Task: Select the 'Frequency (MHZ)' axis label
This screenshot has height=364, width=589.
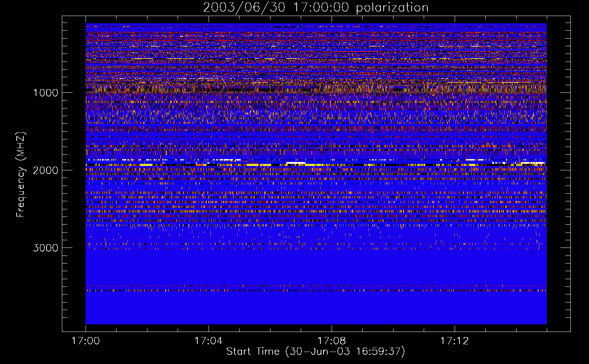Action: tap(21, 175)
